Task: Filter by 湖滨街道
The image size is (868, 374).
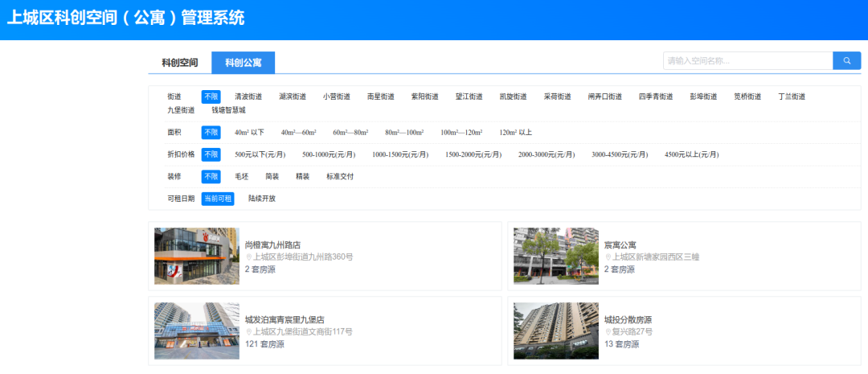Action: [x=293, y=97]
